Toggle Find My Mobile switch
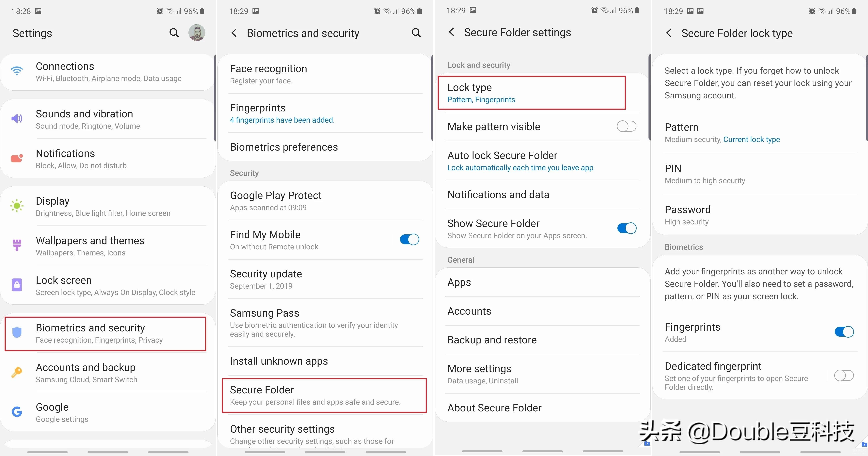868x456 pixels. 409,239
